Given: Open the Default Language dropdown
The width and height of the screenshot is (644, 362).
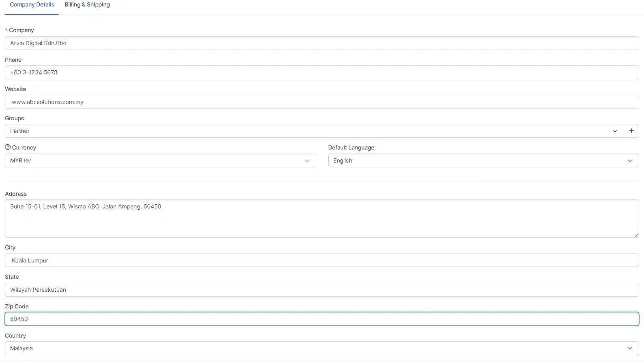Looking at the screenshot, I should tap(483, 160).
